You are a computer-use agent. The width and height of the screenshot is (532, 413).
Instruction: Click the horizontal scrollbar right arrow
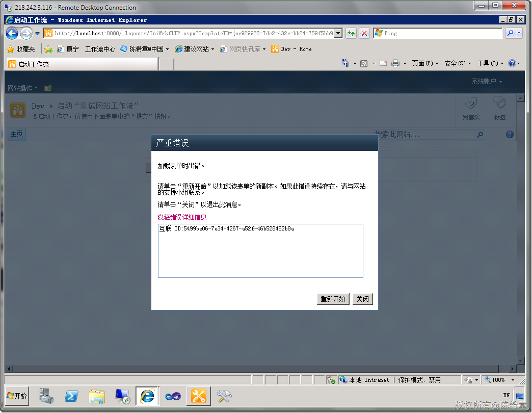513,369
